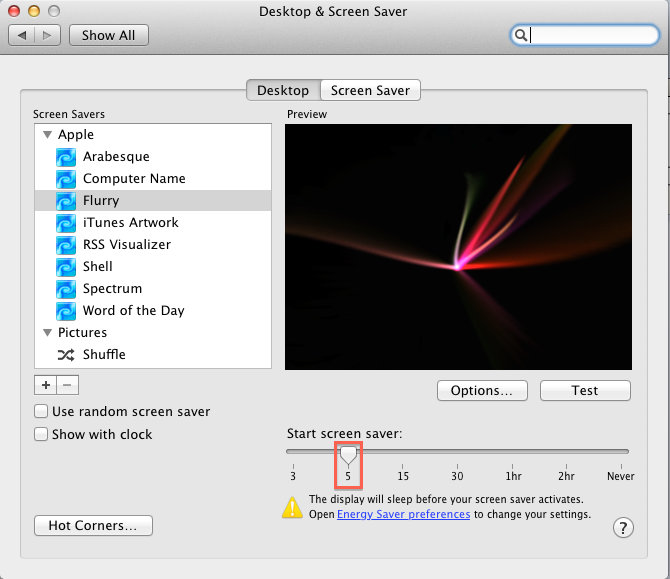Select Shell in the list
Image resolution: width=670 pixels, height=579 pixels.
coord(153,267)
